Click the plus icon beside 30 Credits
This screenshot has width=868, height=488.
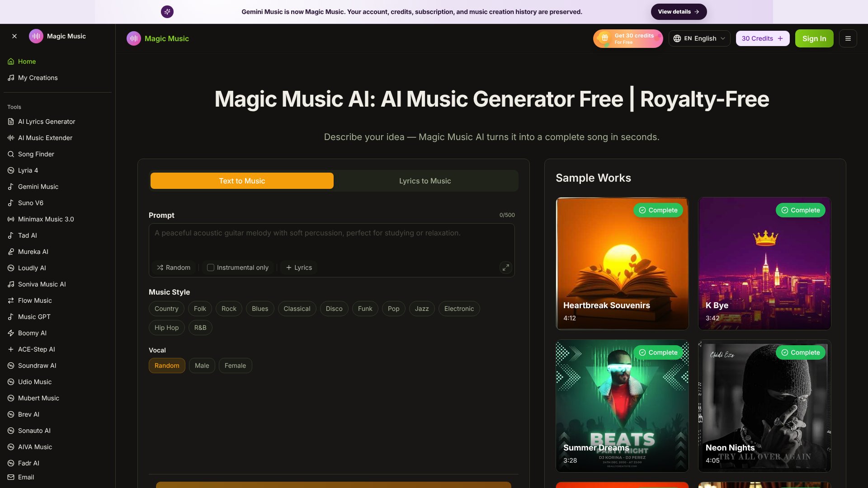[x=780, y=38]
